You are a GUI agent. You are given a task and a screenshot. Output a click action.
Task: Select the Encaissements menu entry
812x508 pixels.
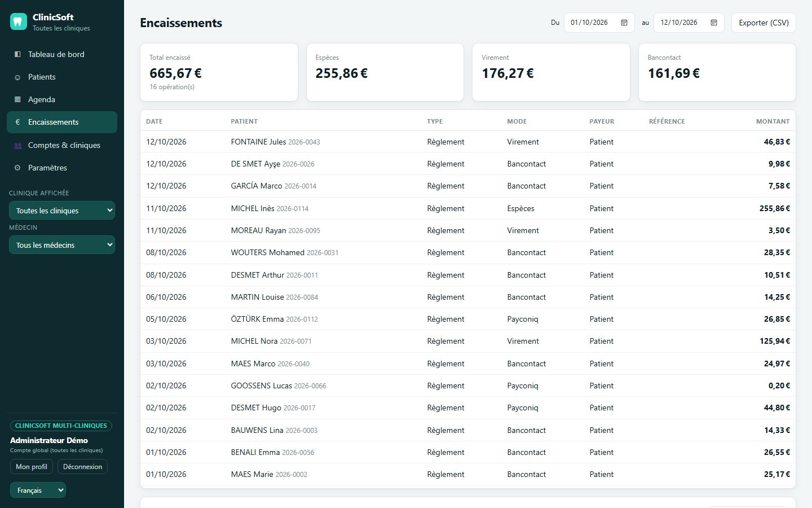pos(62,122)
